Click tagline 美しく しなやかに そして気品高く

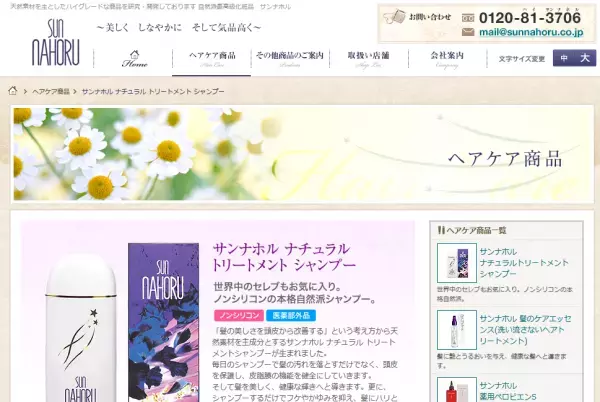click(179, 28)
